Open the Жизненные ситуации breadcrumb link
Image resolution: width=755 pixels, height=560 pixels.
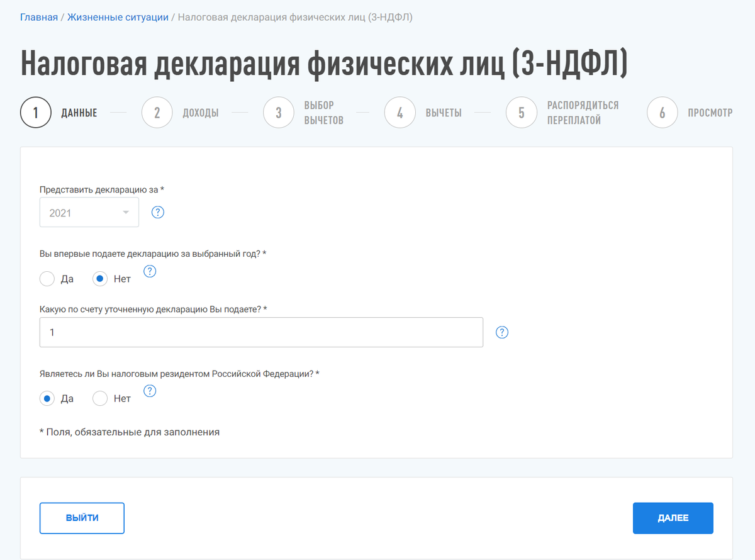pyautogui.click(x=118, y=17)
